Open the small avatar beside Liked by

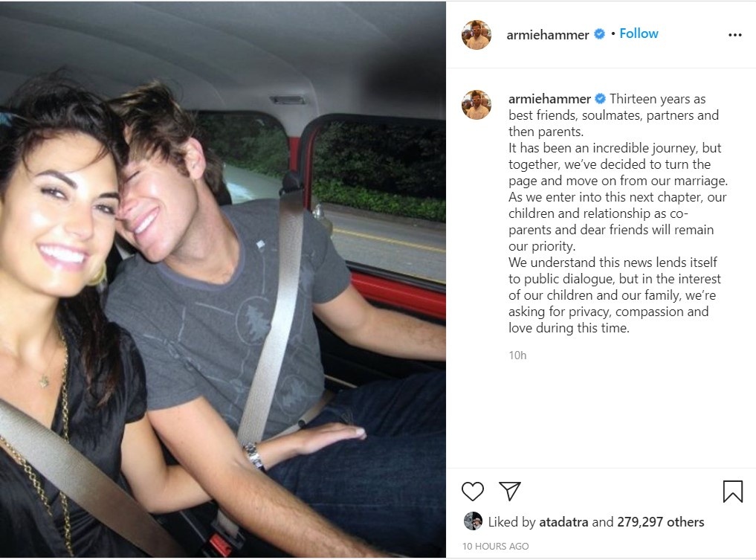click(473, 521)
